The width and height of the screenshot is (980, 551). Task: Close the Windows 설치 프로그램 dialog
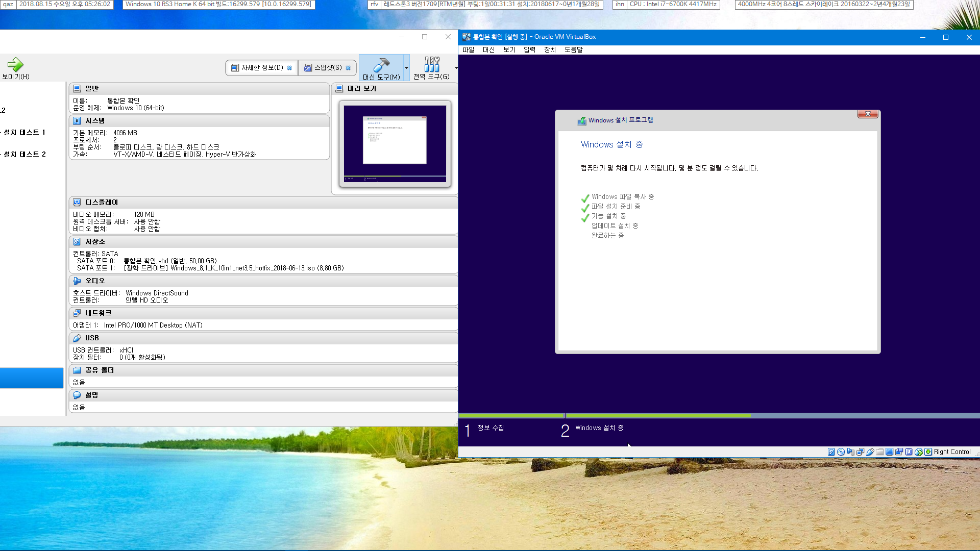click(x=868, y=114)
